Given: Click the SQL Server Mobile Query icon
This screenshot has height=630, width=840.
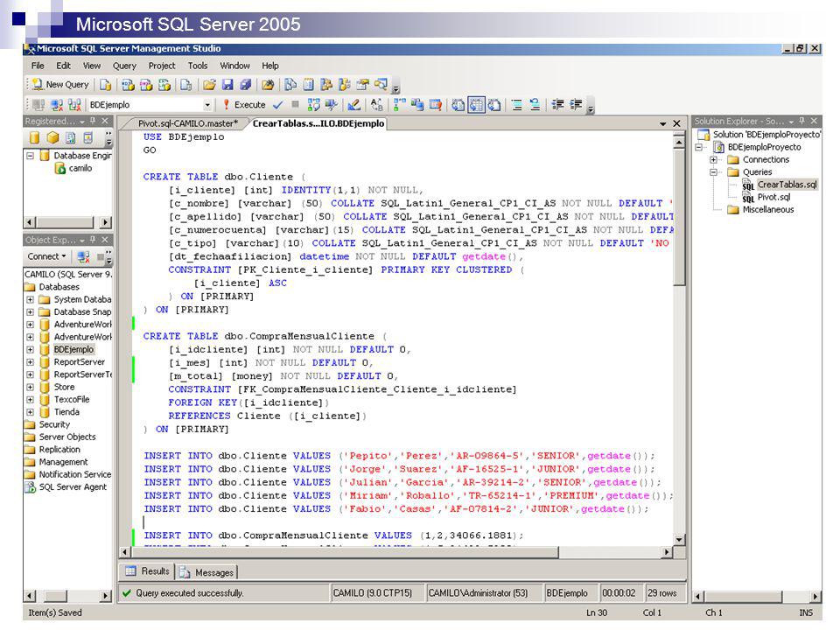Looking at the screenshot, I should [185, 85].
